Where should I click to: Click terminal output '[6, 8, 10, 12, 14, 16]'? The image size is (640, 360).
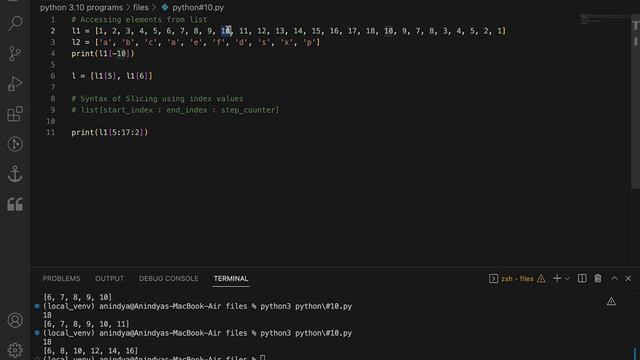(91, 351)
